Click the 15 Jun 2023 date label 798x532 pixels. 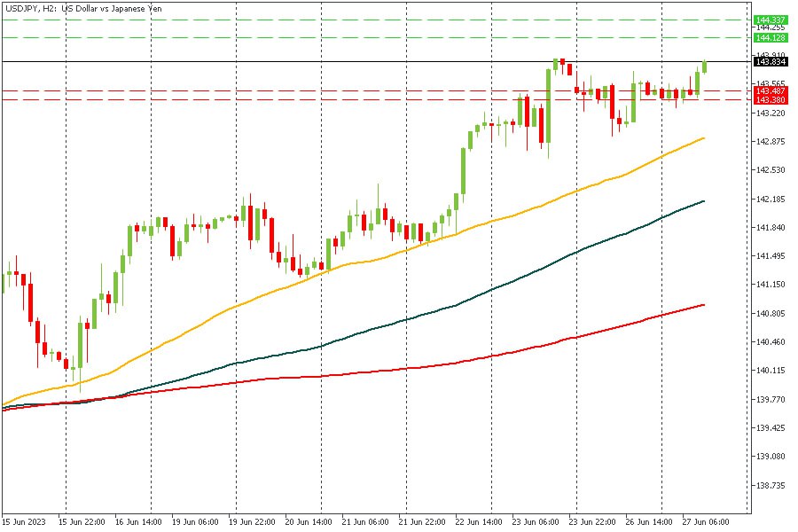click(x=23, y=522)
